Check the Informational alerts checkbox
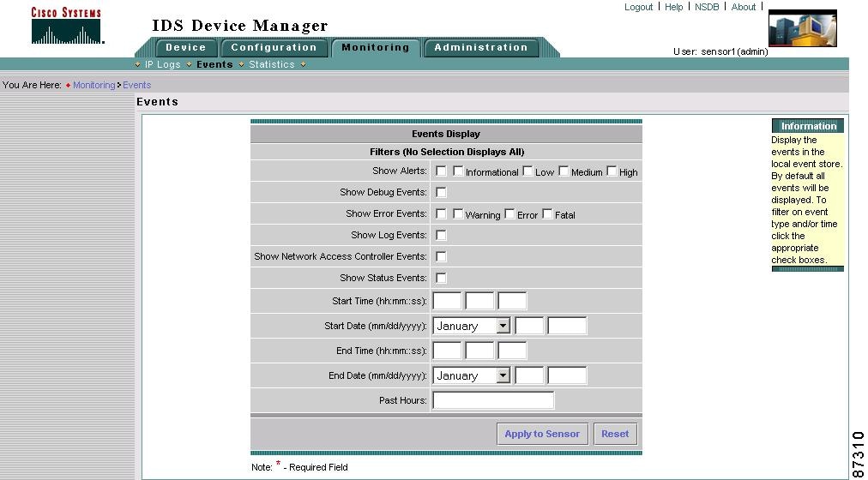 458,171
